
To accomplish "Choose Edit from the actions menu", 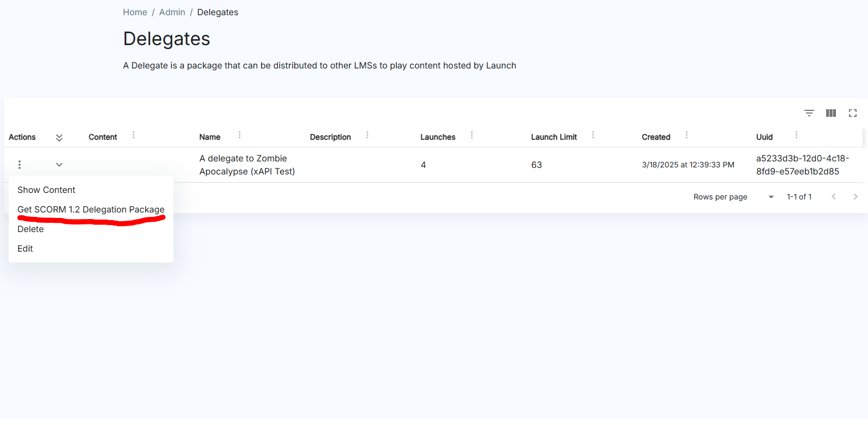I will click(91, 248).
